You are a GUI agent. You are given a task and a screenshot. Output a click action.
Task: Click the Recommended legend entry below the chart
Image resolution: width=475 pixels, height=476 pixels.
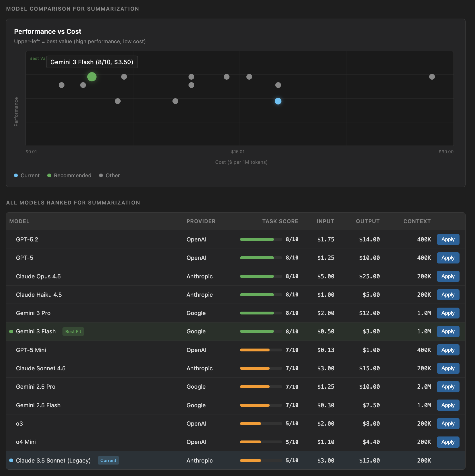(69, 175)
